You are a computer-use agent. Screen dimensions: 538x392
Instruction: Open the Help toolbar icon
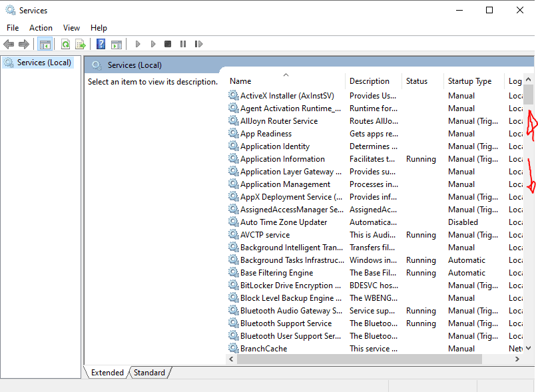point(101,44)
